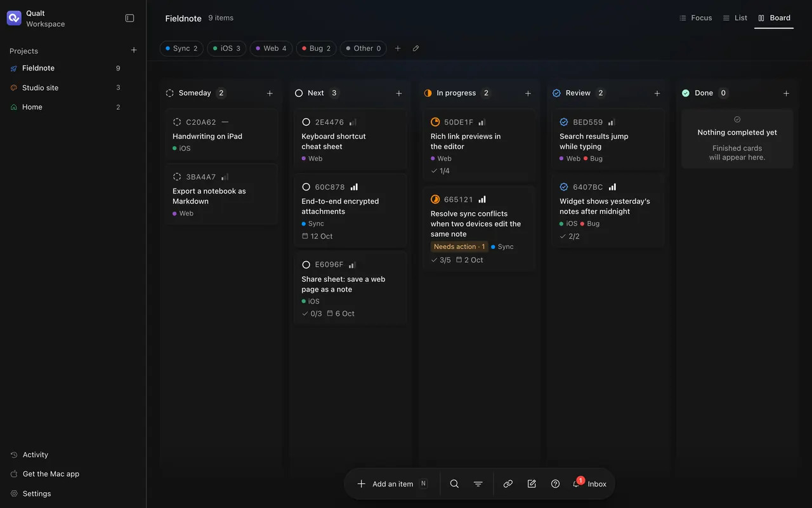Screen dimensions: 812x508
Task: Open the status picker on card 665121
Action: 435,199
